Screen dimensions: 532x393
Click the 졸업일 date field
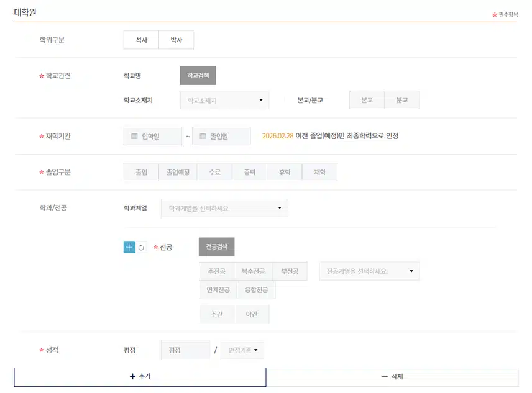tap(221, 136)
